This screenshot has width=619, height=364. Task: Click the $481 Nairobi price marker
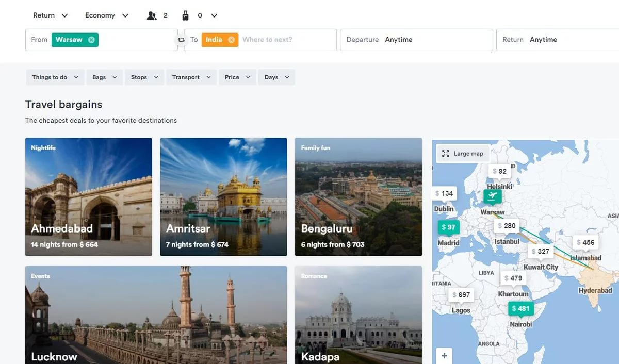(x=520, y=309)
